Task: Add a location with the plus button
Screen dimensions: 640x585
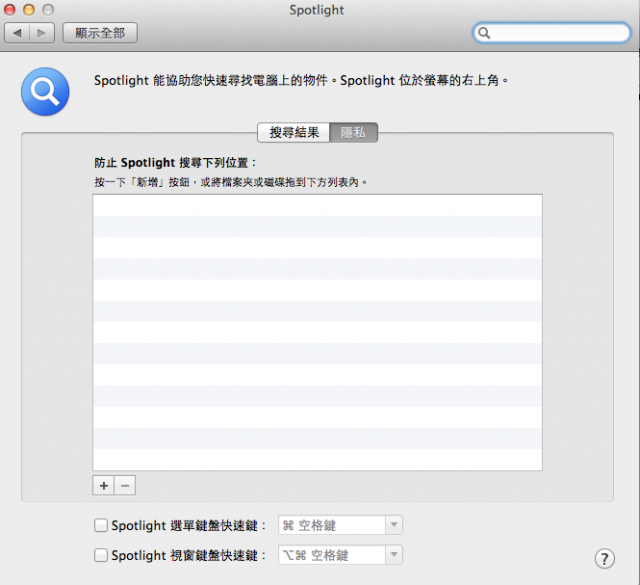Action: pos(104,485)
